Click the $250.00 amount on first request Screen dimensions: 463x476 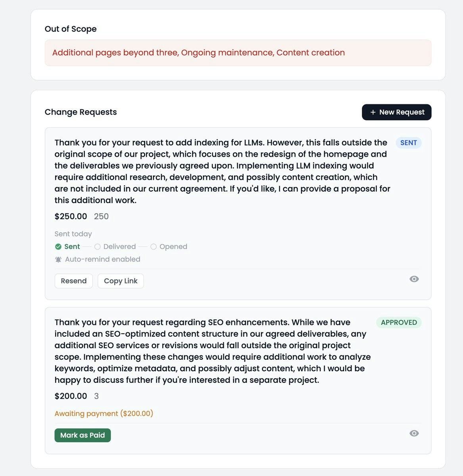click(71, 216)
